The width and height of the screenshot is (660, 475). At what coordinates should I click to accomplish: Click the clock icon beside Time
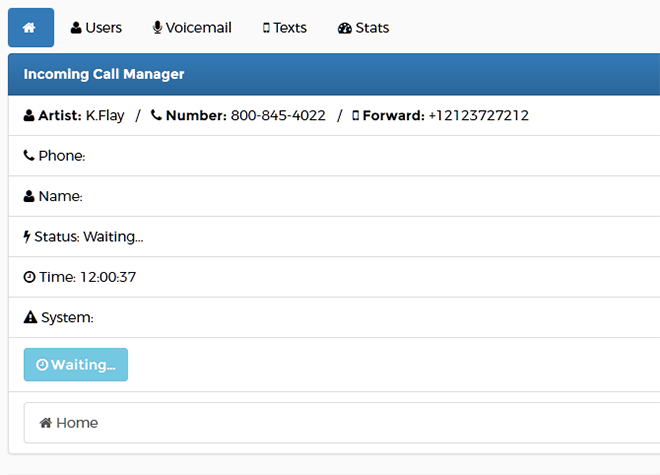coord(29,277)
